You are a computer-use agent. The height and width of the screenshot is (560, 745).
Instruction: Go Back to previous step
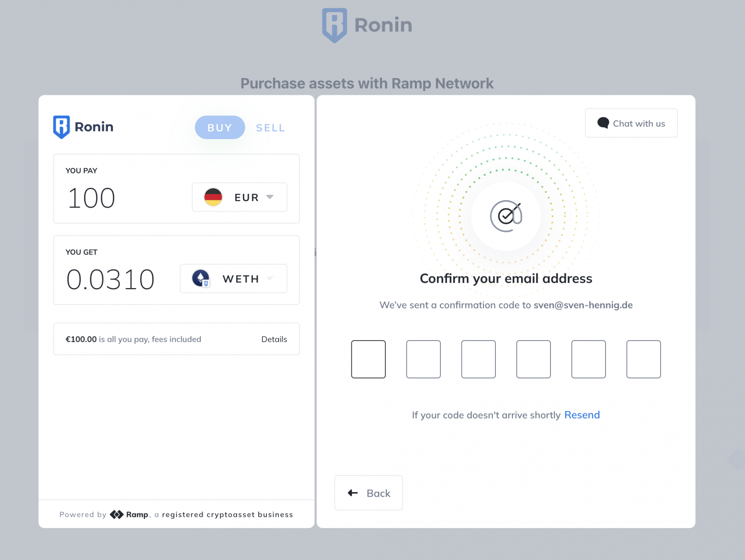point(368,493)
